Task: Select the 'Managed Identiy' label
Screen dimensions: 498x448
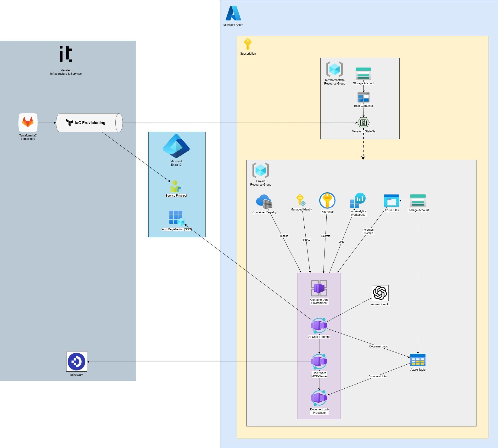Action: [301, 210]
